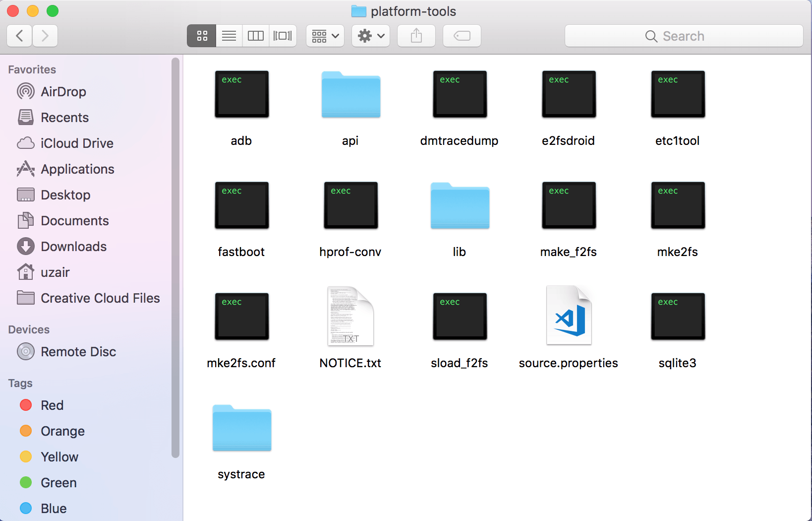Select the sqlite3 executable
812x521 pixels.
(678, 317)
